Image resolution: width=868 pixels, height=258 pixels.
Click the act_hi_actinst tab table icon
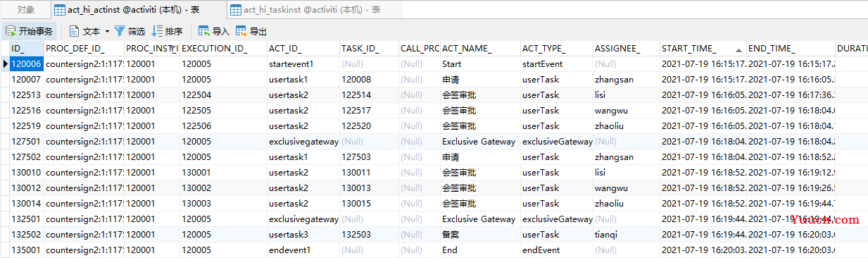click(x=59, y=10)
